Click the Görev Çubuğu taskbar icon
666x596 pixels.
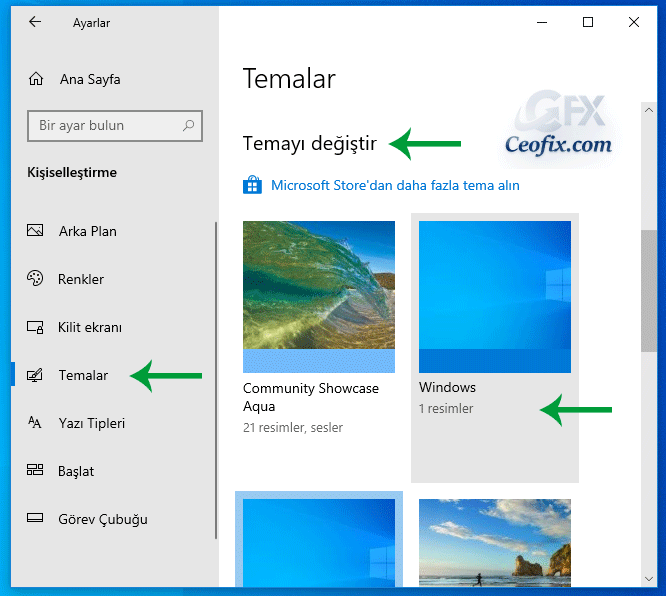coord(35,518)
